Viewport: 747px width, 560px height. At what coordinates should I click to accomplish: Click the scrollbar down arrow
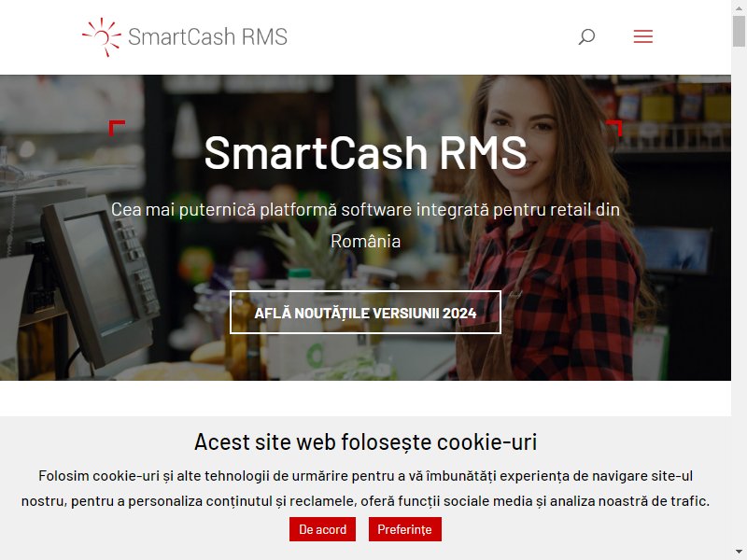point(739,553)
